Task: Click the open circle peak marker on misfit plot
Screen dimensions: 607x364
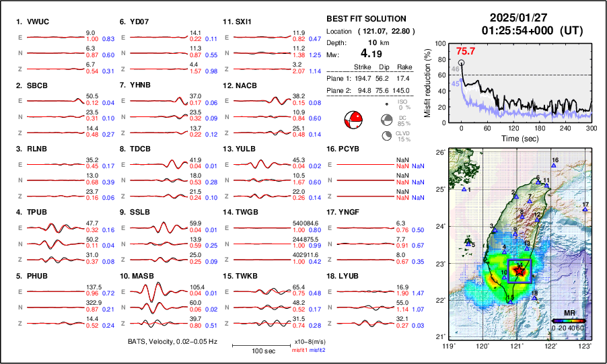Action: point(461,63)
